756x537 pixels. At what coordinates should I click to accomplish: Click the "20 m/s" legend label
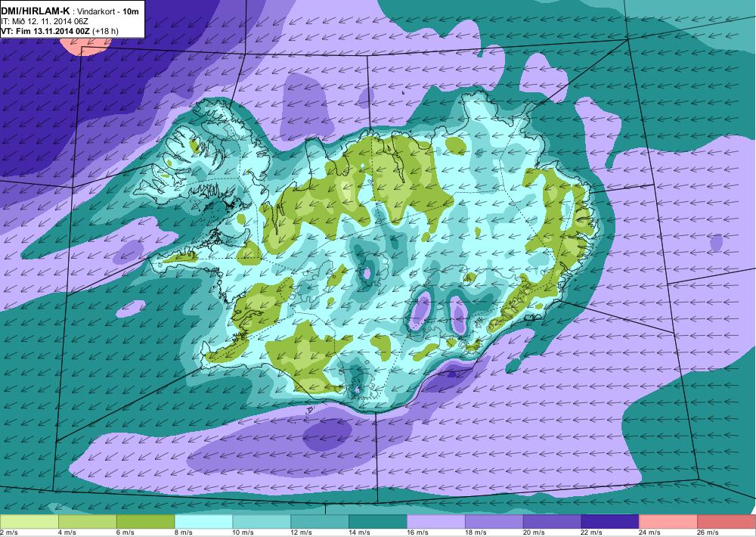[x=534, y=532]
